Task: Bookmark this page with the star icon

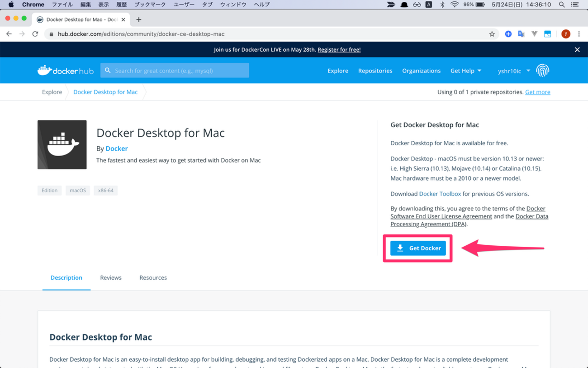Action: click(x=492, y=34)
